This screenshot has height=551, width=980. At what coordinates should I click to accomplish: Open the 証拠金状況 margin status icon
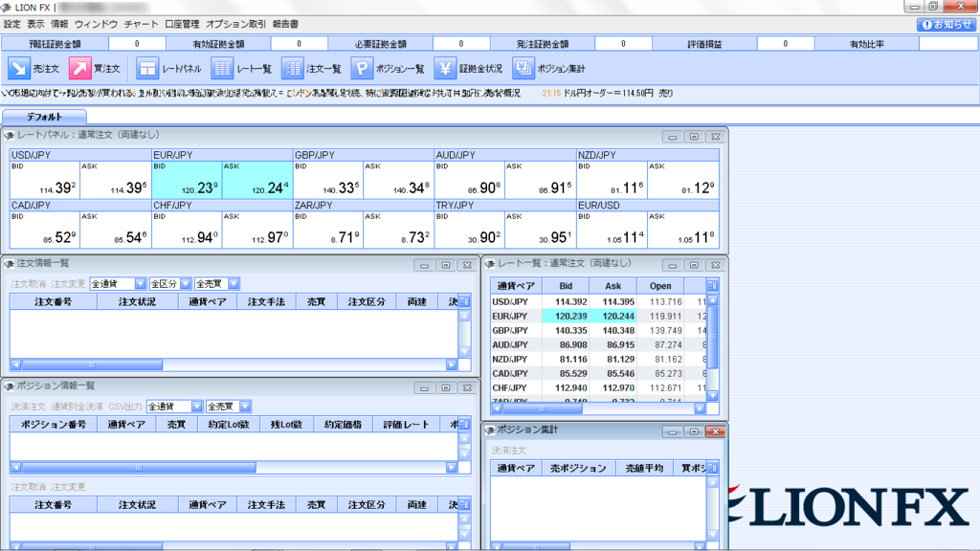[x=445, y=68]
